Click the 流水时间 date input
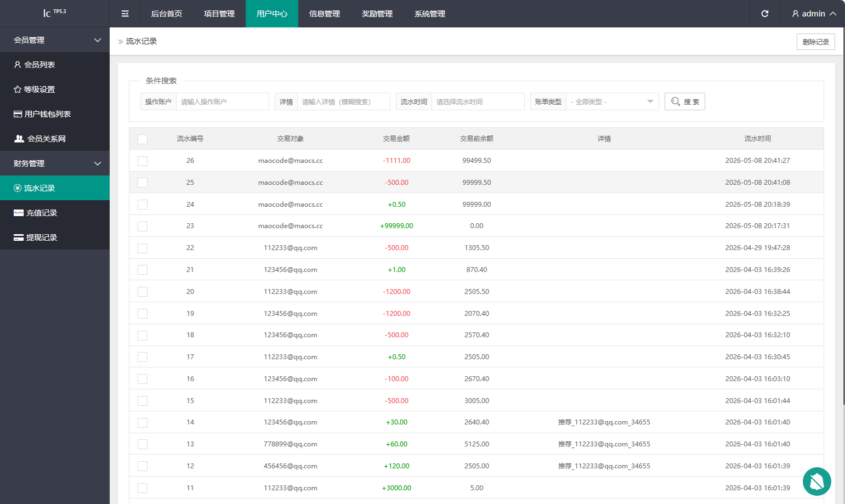 click(x=478, y=101)
